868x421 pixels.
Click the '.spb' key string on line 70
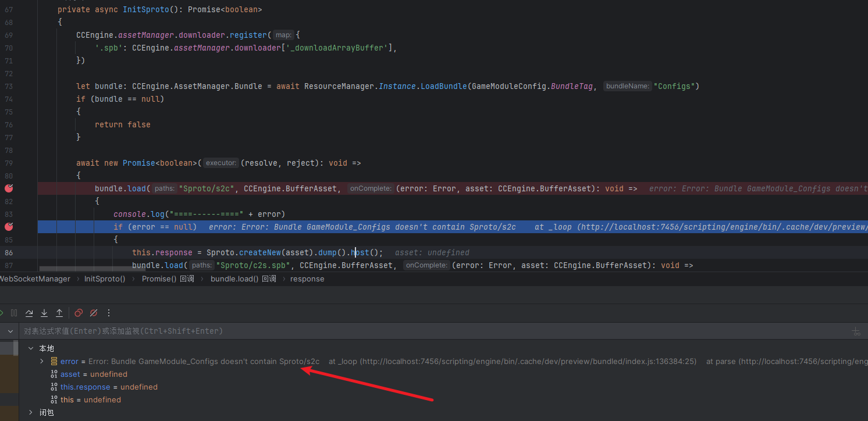pos(109,48)
